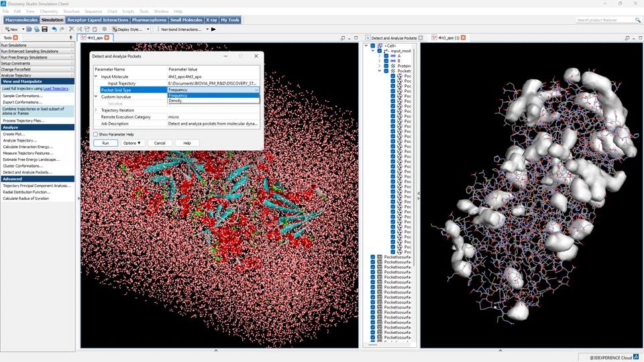The width and height of the screenshot is (644, 362).
Task: Switch to the Small Molecules tab
Action: (186, 19)
